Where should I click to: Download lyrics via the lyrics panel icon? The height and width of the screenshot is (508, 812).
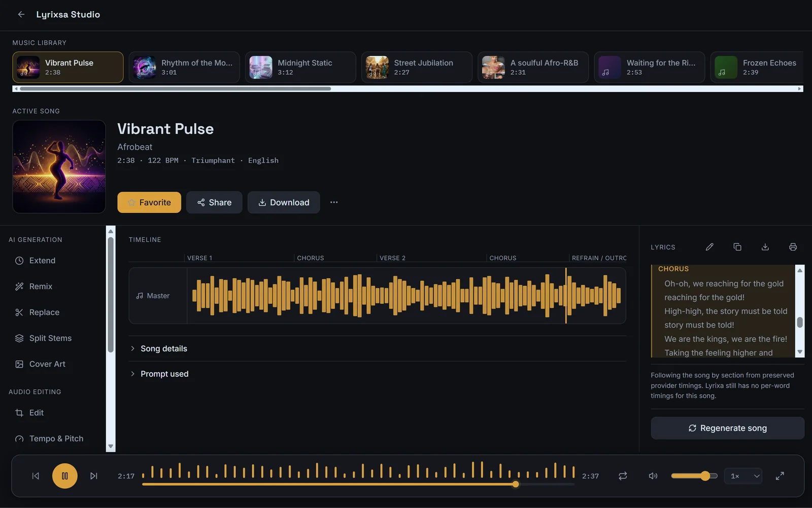point(765,247)
